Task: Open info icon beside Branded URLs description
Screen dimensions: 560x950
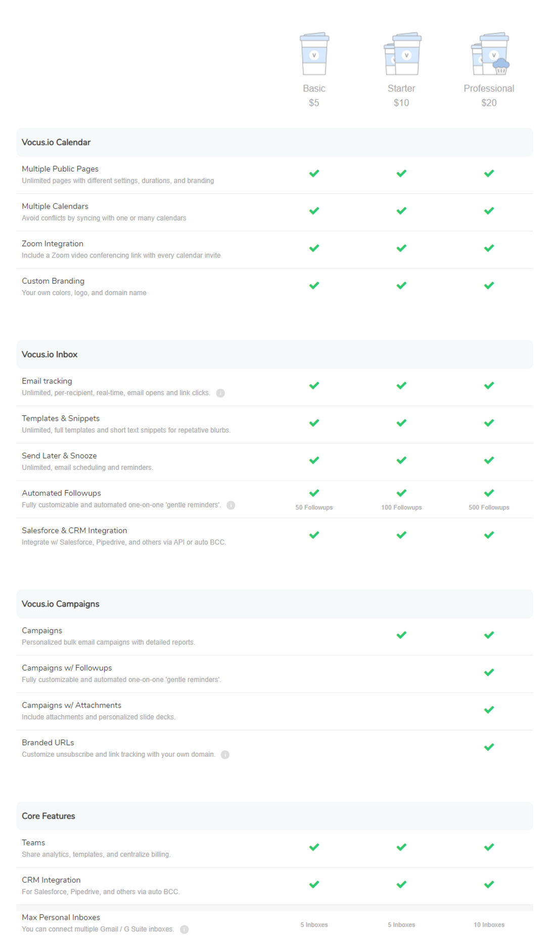Action: pos(225,755)
